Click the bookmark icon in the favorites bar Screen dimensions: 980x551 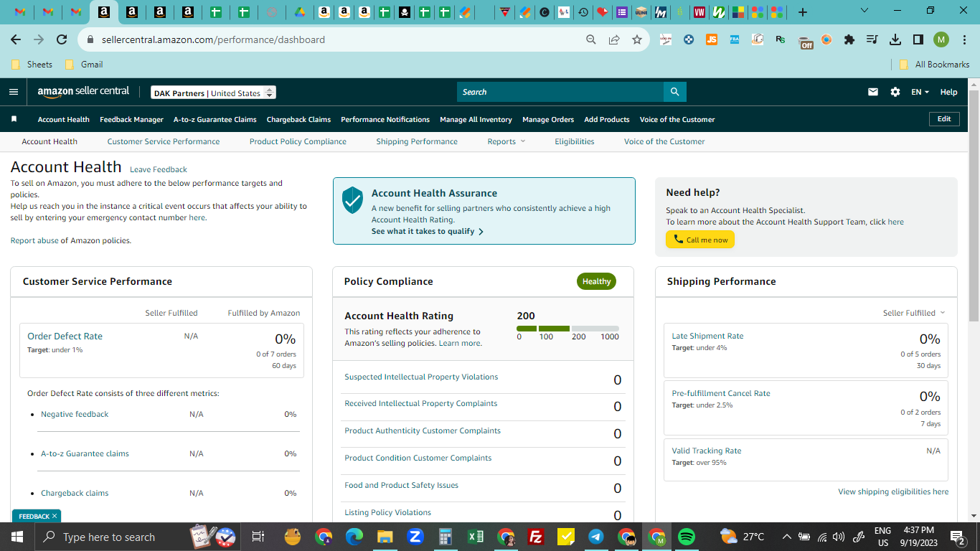pos(14,119)
